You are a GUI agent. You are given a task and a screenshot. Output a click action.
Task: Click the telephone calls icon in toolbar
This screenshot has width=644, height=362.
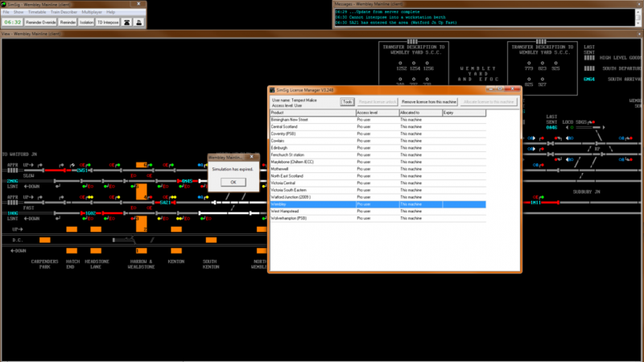pyautogui.click(x=127, y=23)
